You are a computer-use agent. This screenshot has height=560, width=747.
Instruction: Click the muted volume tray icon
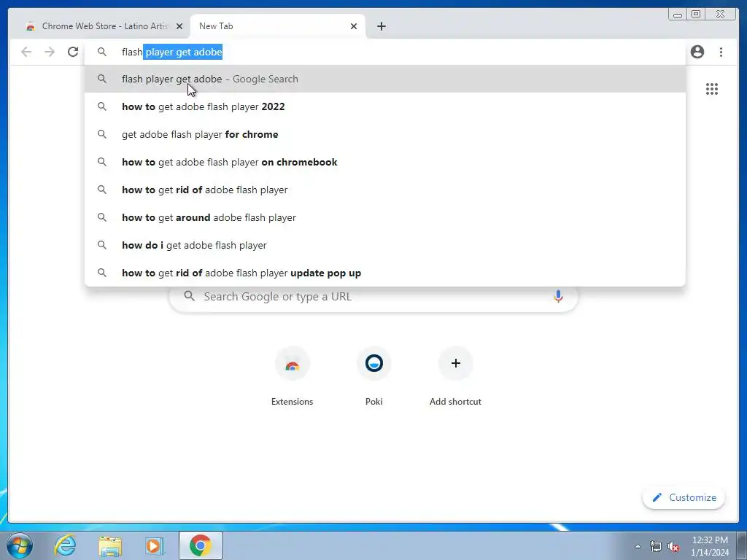pyautogui.click(x=673, y=546)
